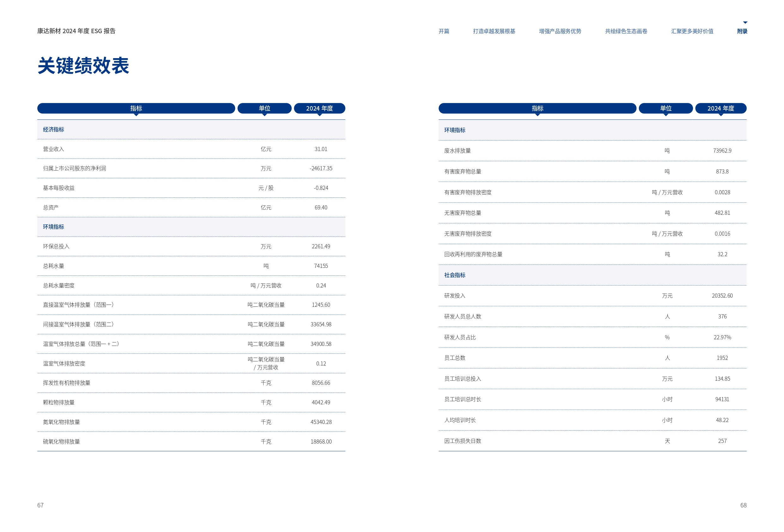Click right table 指标 header pill
Viewport: 784px width, 532px height.
tap(538, 108)
